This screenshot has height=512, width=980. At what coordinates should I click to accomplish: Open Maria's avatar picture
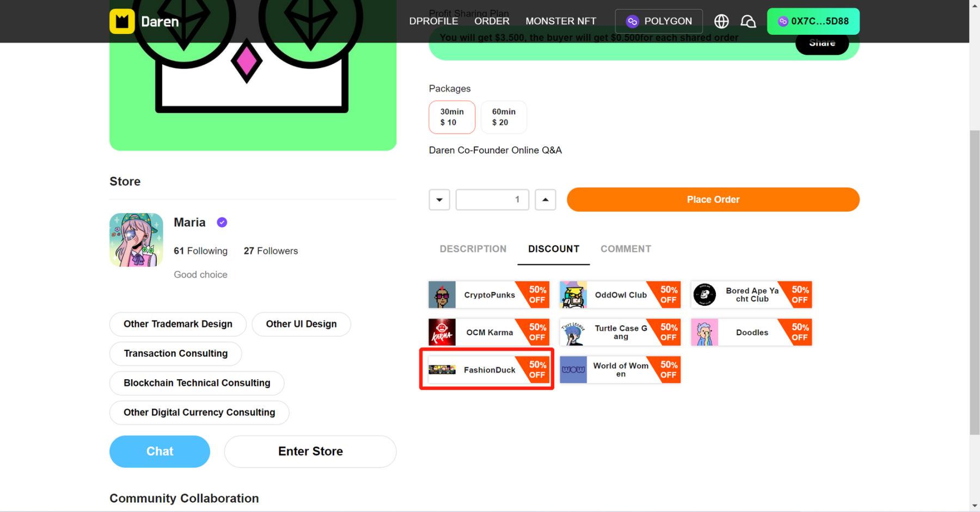pos(136,240)
